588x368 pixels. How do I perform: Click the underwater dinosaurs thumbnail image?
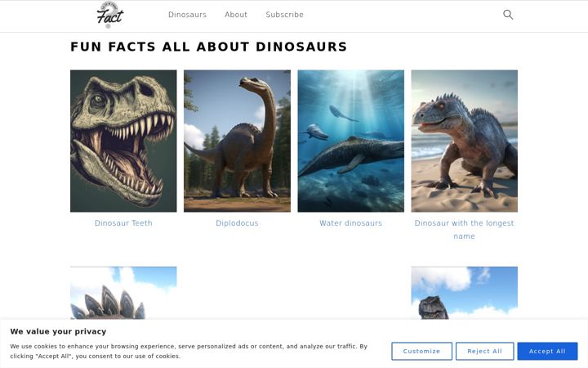coord(350,141)
